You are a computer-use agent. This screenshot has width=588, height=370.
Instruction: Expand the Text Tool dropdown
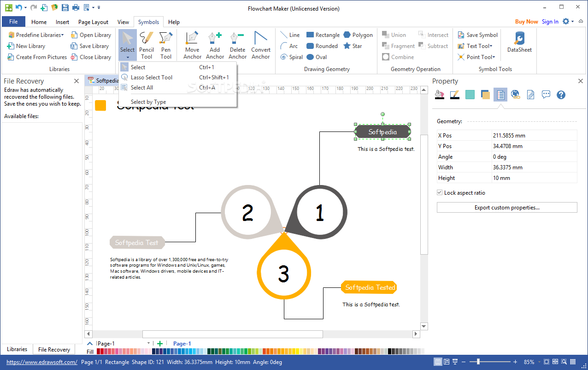pyautogui.click(x=475, y=46)
